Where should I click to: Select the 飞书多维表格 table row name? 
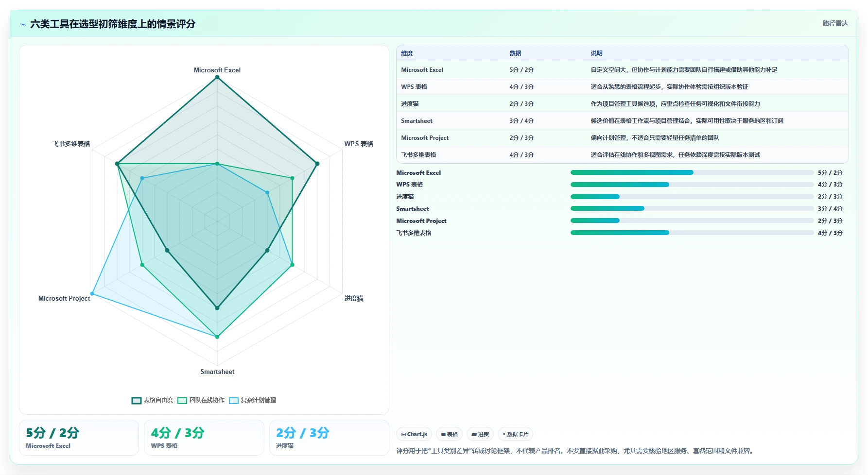click(x=418, y=155)
